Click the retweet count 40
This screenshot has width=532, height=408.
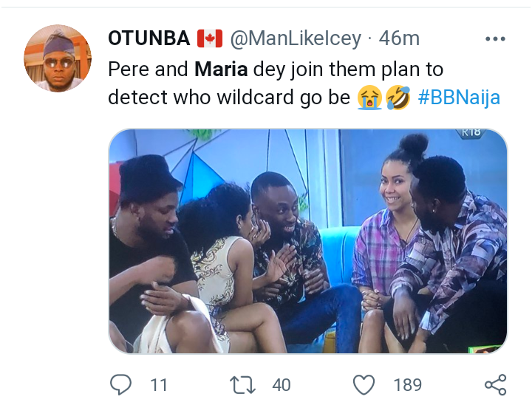[281, 384]
